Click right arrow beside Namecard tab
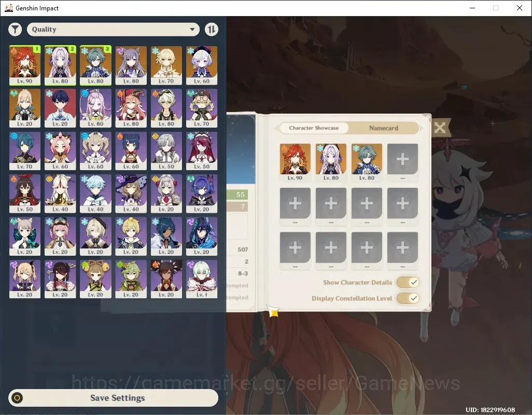This screenshot has width=532, height=415. point(422,128)
